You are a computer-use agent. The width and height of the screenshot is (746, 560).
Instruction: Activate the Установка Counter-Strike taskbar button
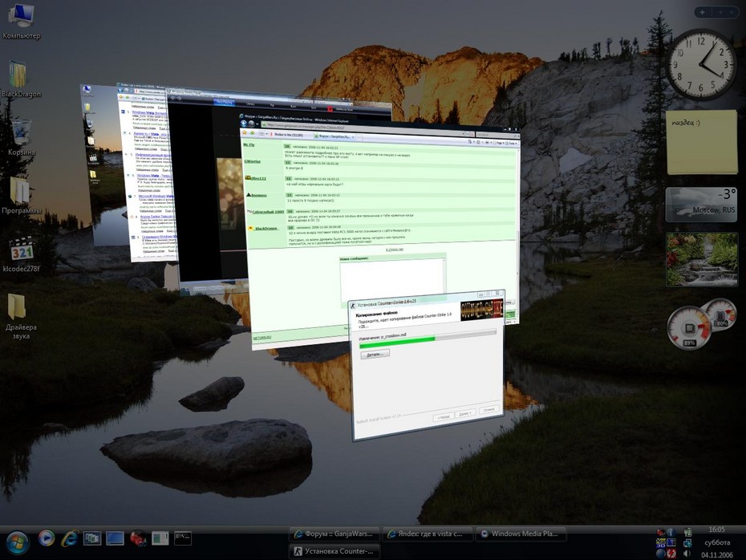tap(334, 551)
